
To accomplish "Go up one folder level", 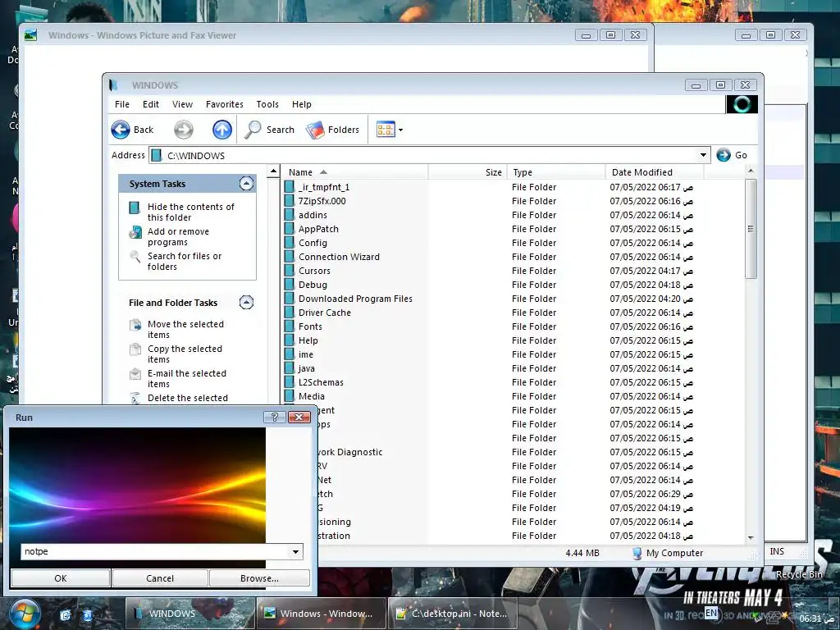I will [x=221, y=130].
